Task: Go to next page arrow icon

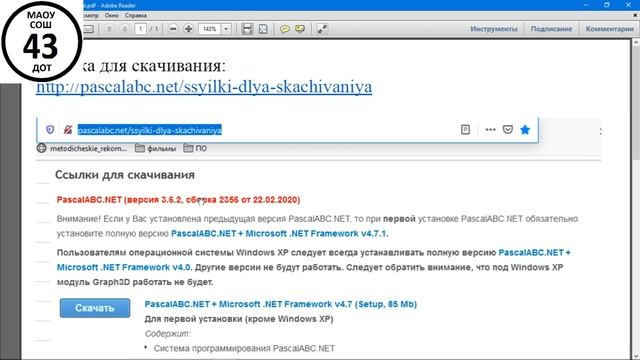Action: point(124,29)
